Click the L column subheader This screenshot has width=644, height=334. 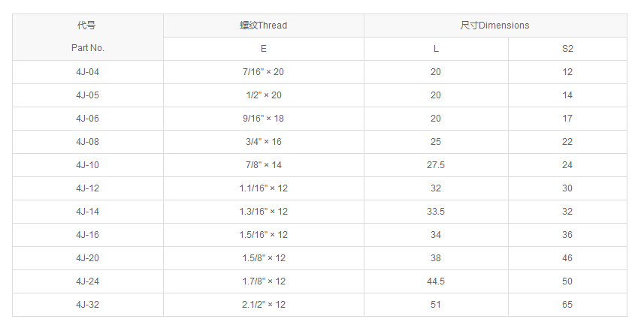coord(436,49)
